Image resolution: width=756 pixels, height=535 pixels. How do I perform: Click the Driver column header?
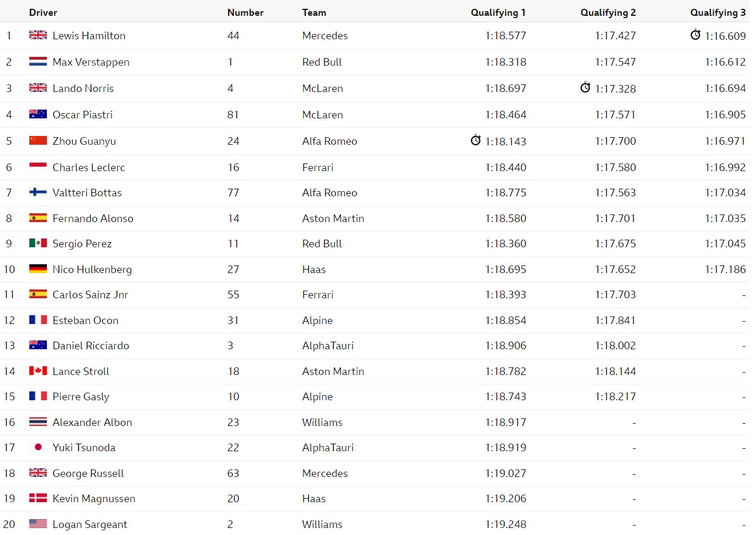coord(43,12)
